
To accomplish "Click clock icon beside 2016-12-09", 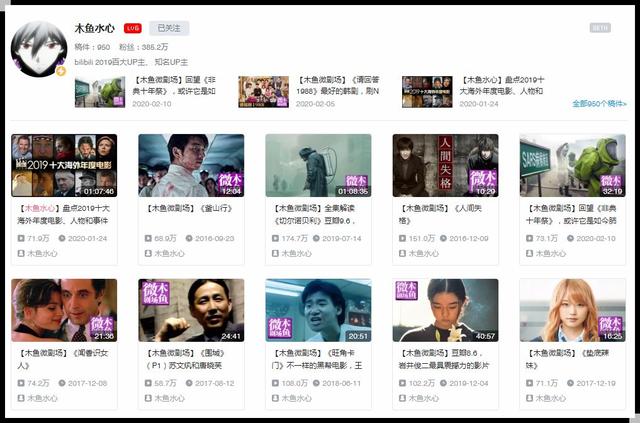I will click(444, 238).
